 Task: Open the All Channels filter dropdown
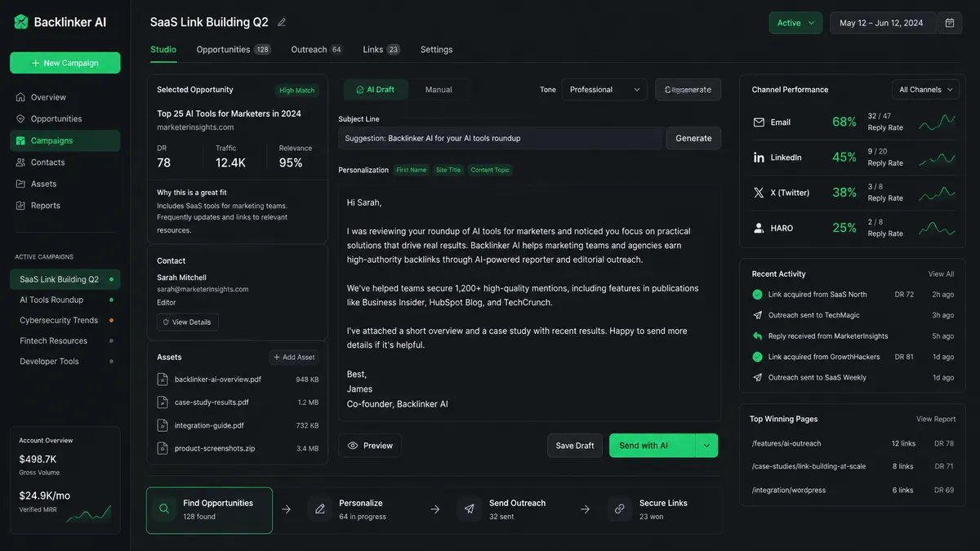click(x=925, y=90)
